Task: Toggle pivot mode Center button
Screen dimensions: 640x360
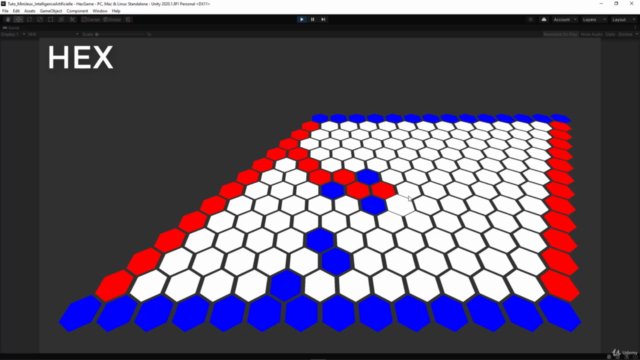Action: (x=91, y=20)
